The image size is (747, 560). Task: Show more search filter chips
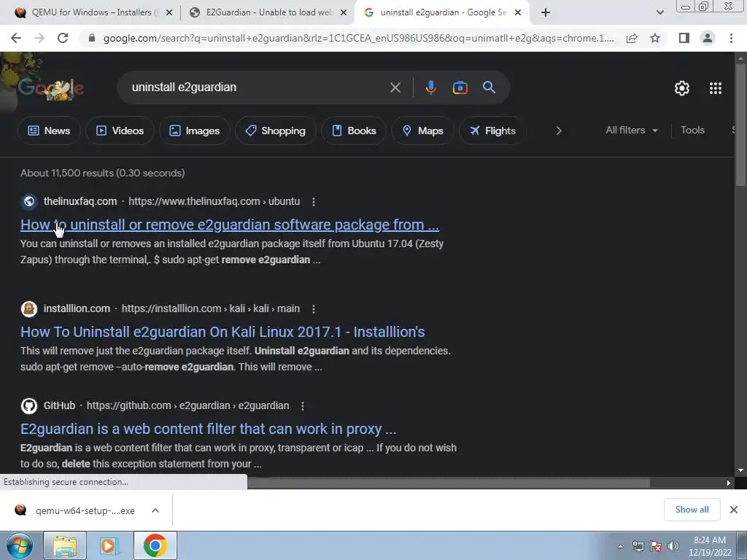click(558, 131)
